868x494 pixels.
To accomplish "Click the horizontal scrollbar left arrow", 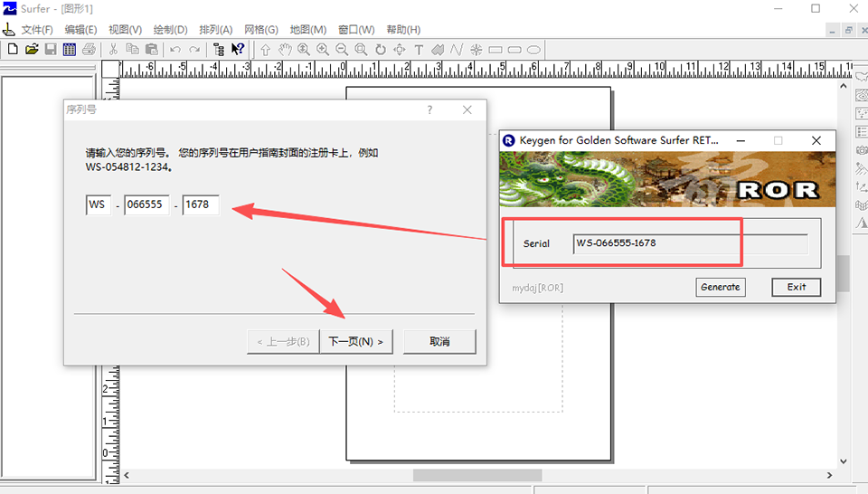I will click(x=127, y=475).
